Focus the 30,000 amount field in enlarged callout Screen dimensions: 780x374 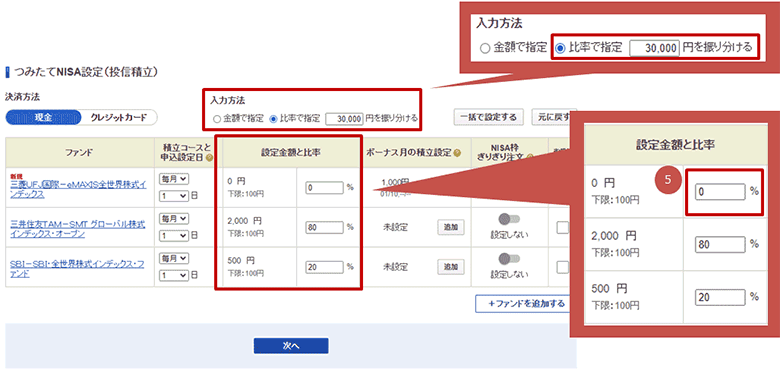[655, 48]
